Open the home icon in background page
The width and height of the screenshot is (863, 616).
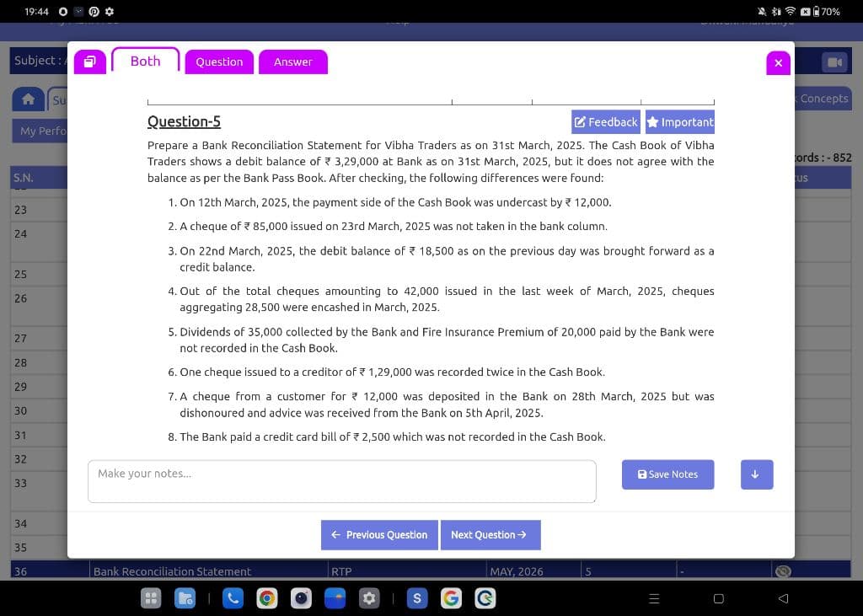(x=28, y=99)
